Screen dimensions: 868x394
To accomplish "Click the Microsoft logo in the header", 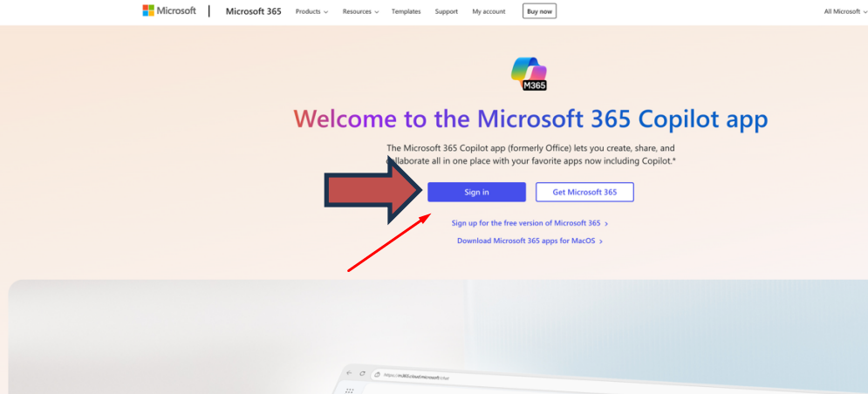I will 169,11.
